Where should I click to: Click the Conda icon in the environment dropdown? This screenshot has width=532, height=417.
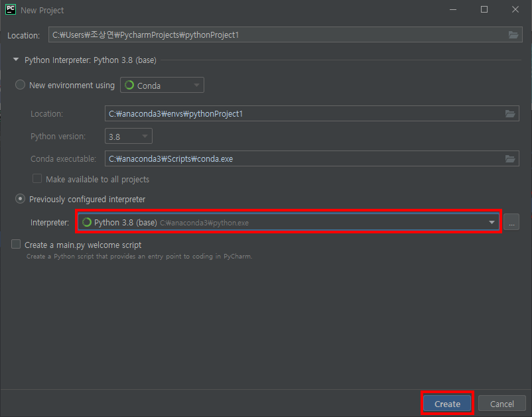129,85
